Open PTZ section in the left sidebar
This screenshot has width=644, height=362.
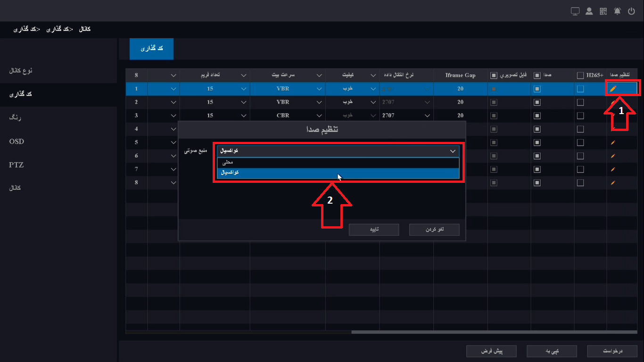(58, 165)
